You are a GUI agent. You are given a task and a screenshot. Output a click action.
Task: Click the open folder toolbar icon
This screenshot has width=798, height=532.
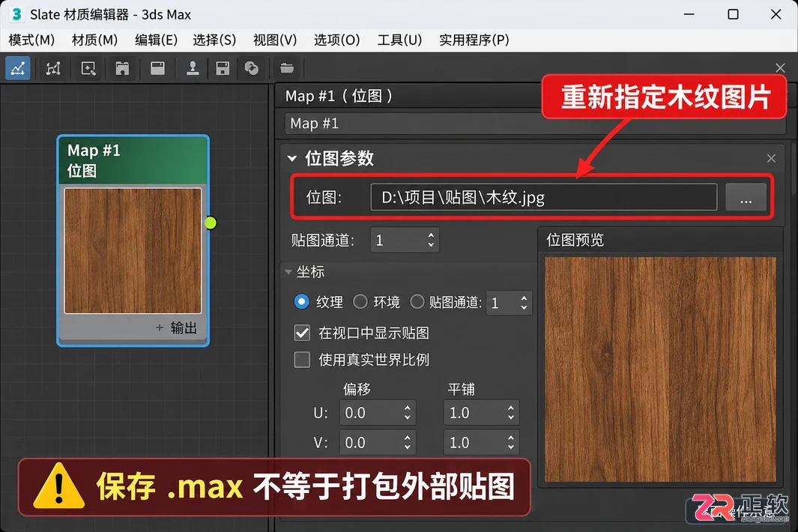(x=287, y=68)
